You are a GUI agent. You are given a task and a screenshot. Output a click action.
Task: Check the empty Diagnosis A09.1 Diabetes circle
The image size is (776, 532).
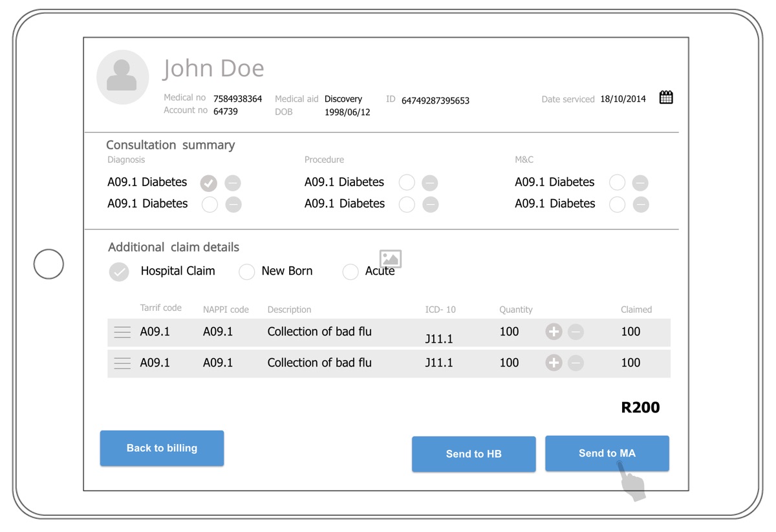[210, 205]
